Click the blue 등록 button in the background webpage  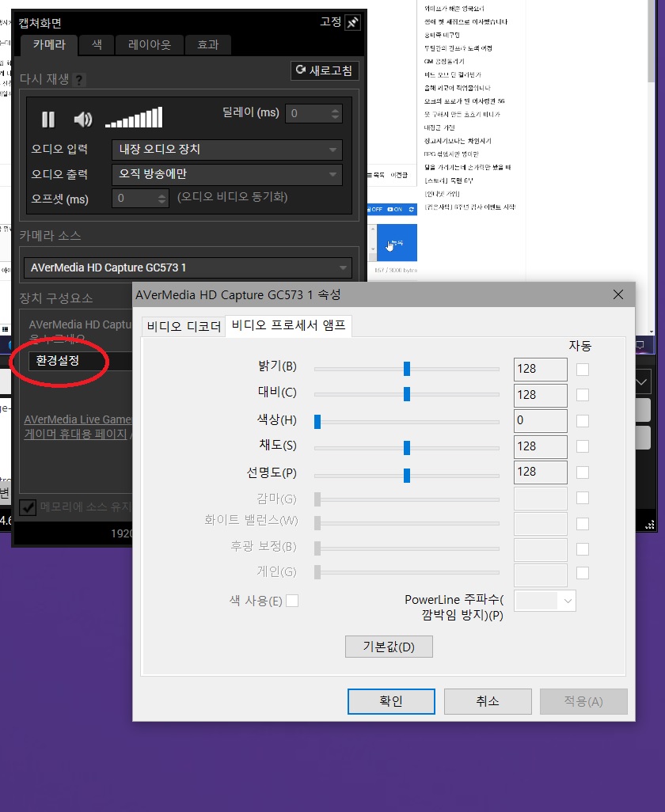click(397, 242)
